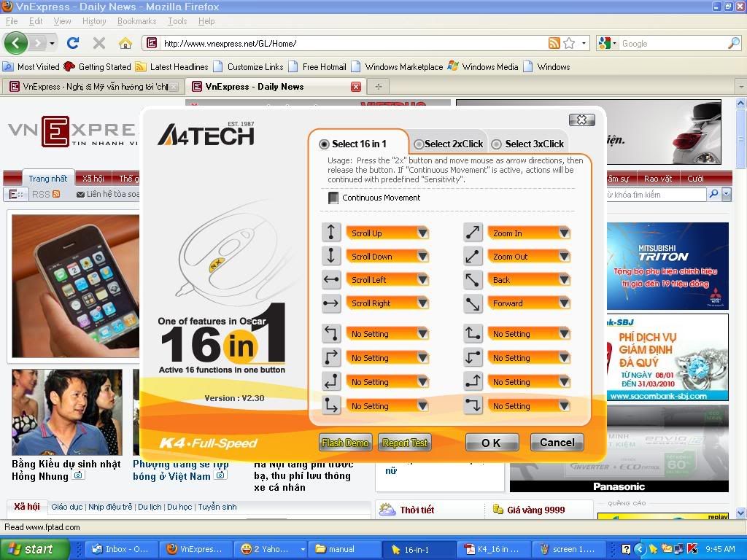This screenshot has width=747, height=560.
Task: Click the left arrow icon beside Scroll Left
Action: click(331, 279)
